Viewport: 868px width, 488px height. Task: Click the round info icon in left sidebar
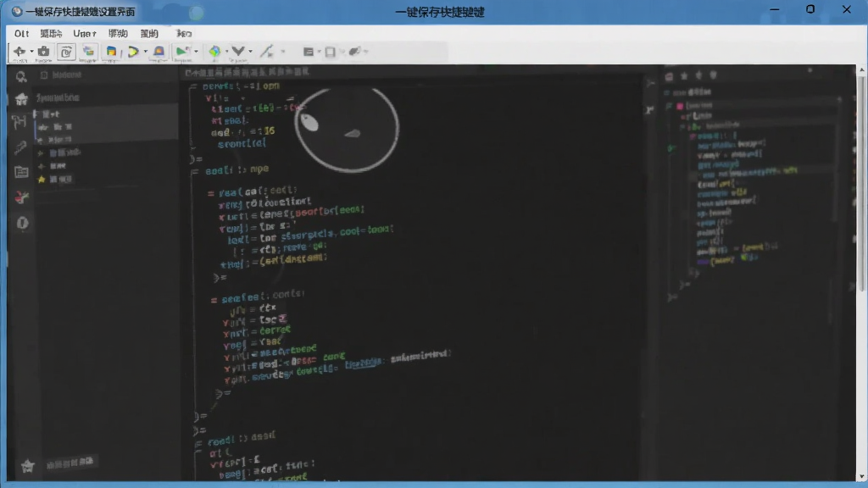[22, 223]
